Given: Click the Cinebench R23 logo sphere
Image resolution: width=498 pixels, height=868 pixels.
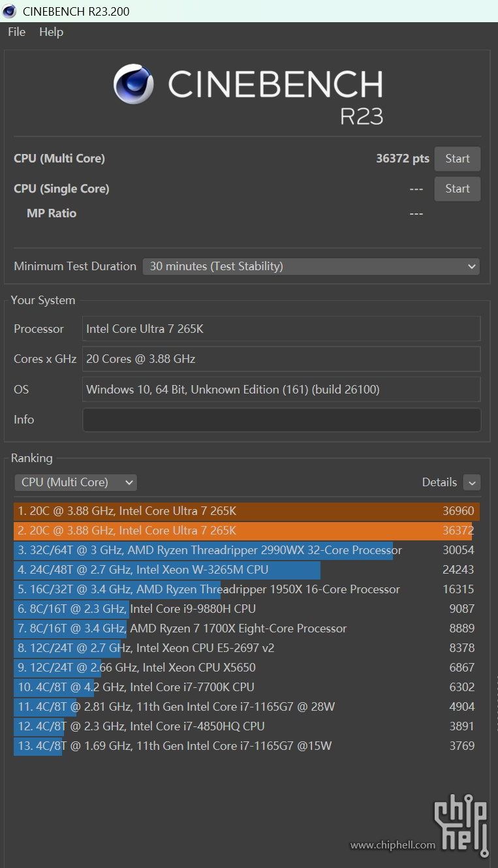Looking at the screenshot, I should [134, 84].
